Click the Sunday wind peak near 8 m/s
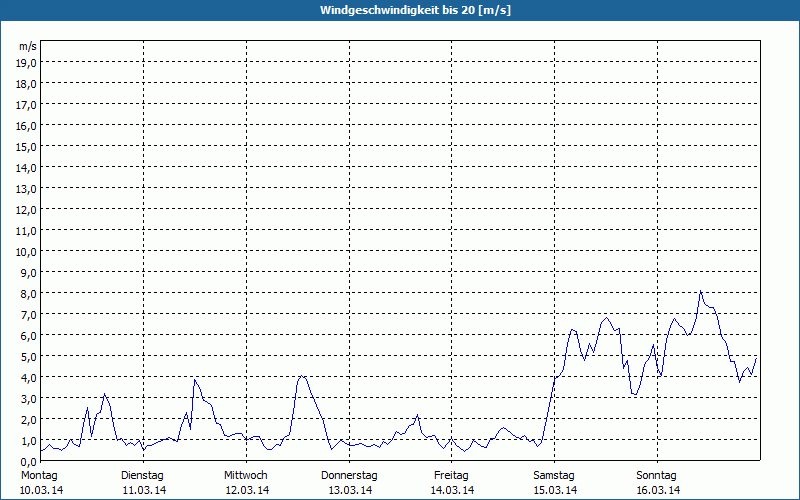800x500 pixels. point(701,292)
